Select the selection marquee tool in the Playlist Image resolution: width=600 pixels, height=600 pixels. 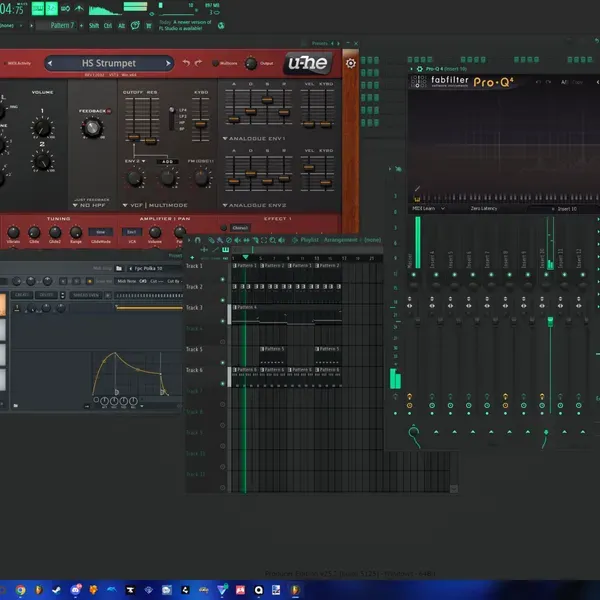[x=264, y=240]
